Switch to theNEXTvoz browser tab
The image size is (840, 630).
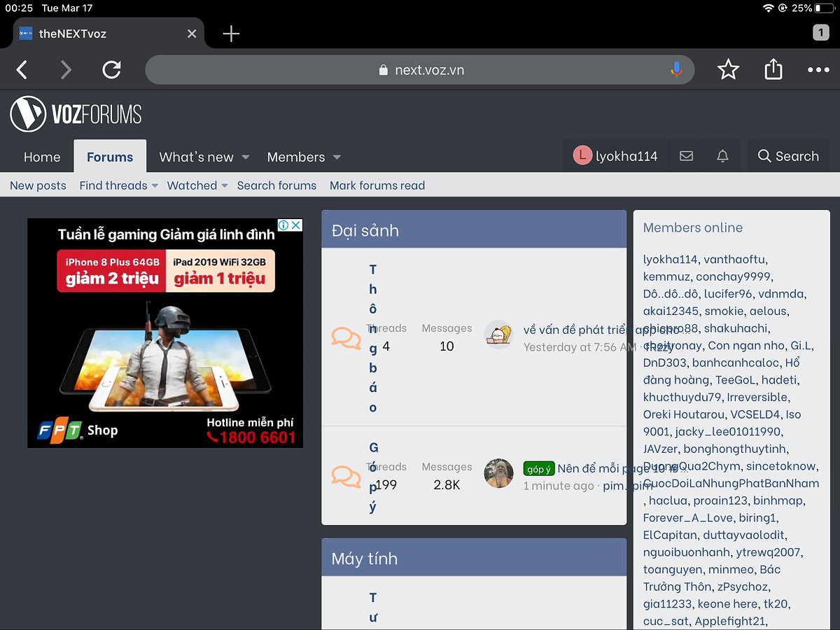point(108,34)
